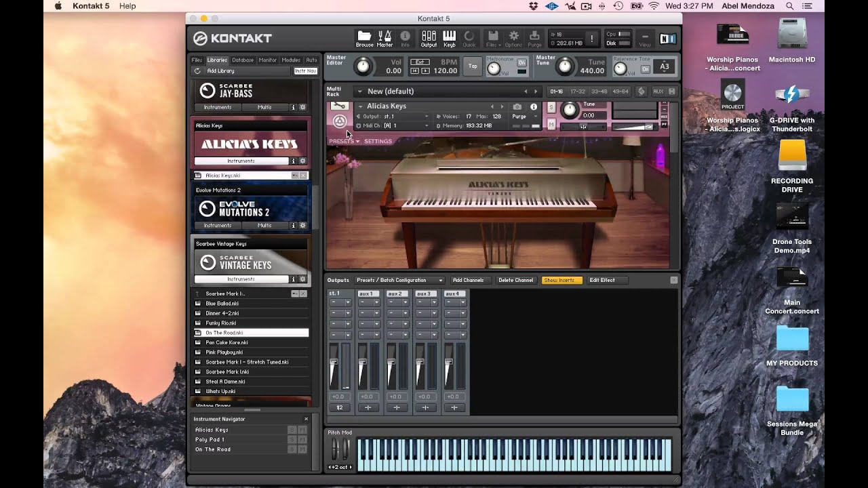Open Dropbox icon in macOS menu bar

[534, 6]
